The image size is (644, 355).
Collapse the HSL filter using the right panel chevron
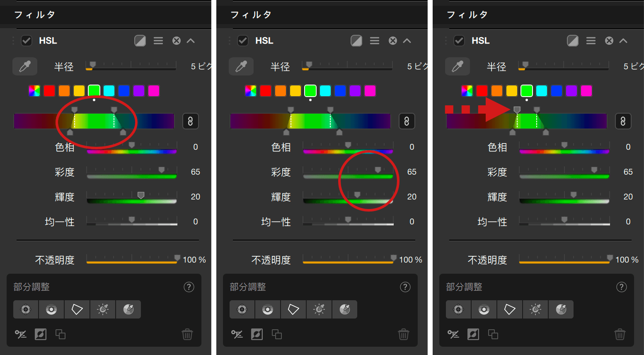(623, 41)
